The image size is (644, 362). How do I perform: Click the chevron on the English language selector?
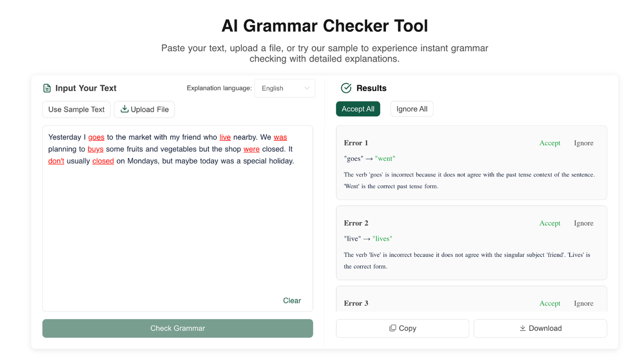point(307,88)
